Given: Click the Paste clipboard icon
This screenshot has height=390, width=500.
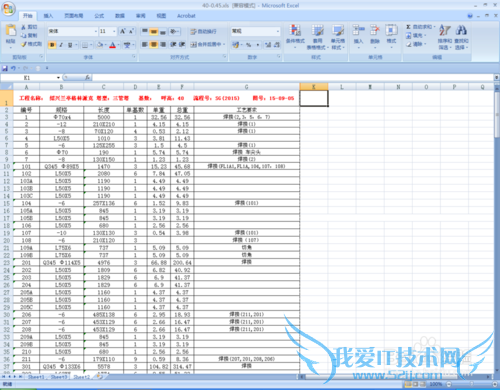Looking at the screenshot, I should click(x=11, y=31).
